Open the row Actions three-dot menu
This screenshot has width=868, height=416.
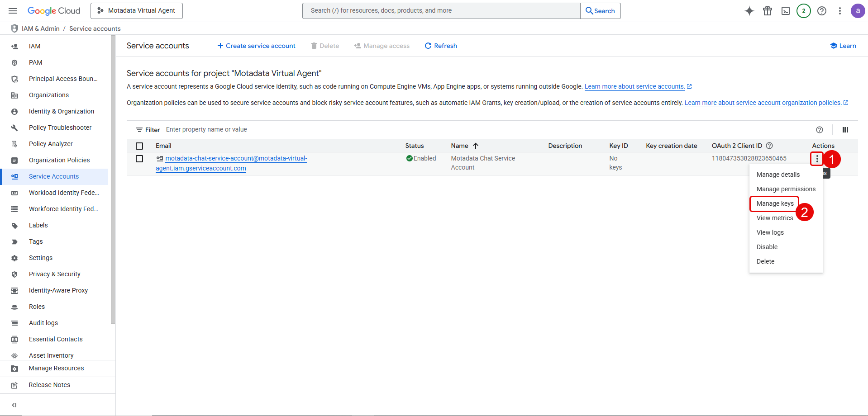(x=816, y=159)
